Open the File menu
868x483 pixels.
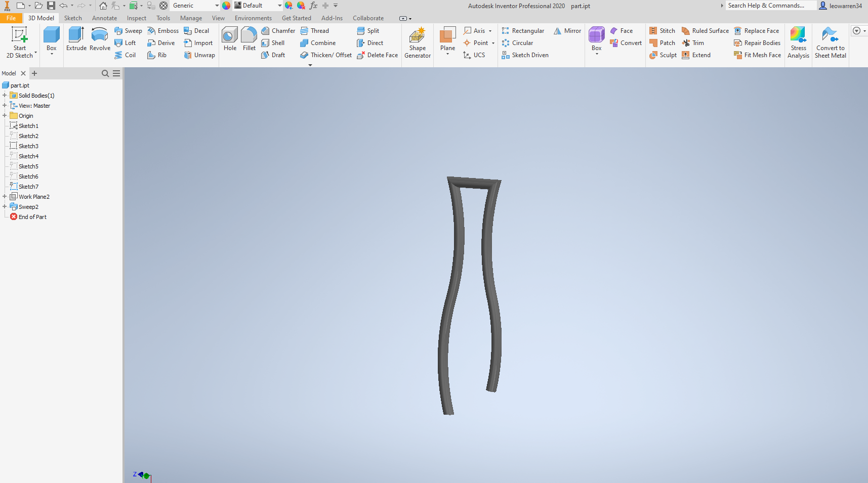(11, 18)
